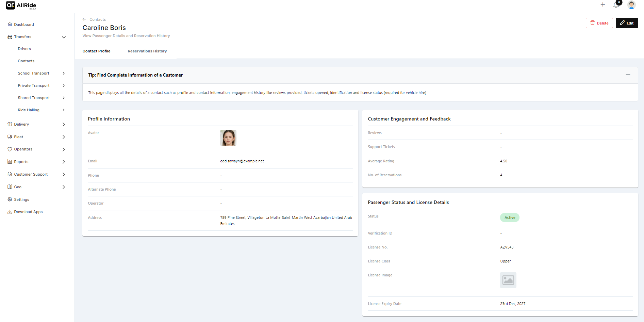
Task: Click the back arrow beside Contacts
Action: pos(84,19)
